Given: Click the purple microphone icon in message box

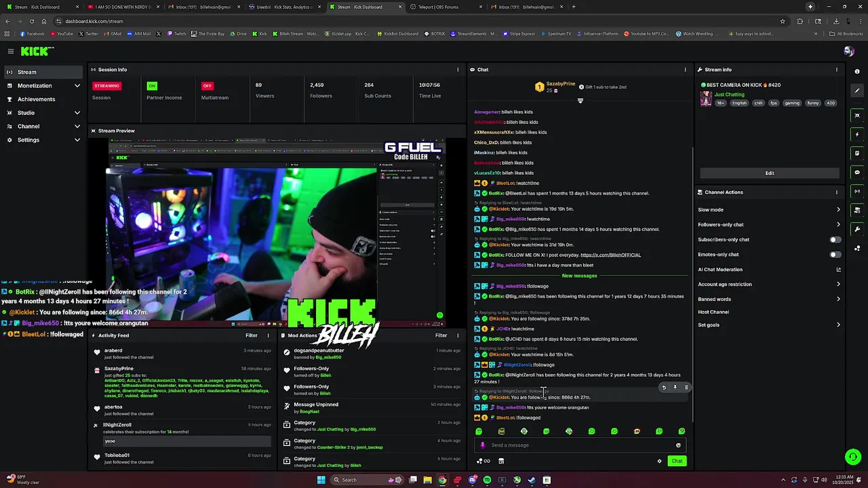Looking at the screenshot, I should point(483,445).
